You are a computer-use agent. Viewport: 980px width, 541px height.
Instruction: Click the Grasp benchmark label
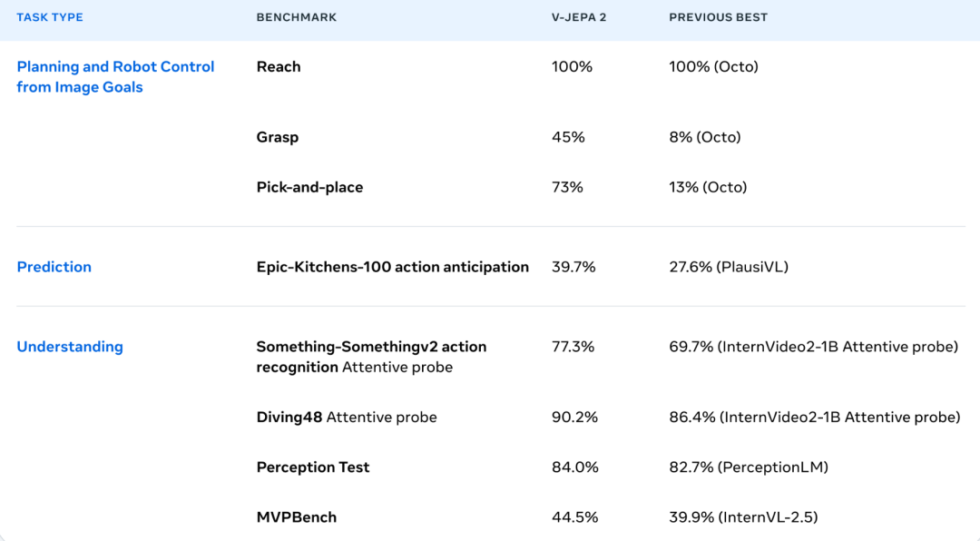pos(278,137)
